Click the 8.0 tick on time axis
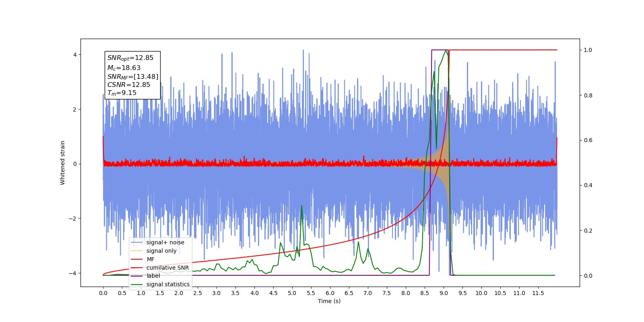This screenshot has width=644, height=322. (x=406, y=293)
